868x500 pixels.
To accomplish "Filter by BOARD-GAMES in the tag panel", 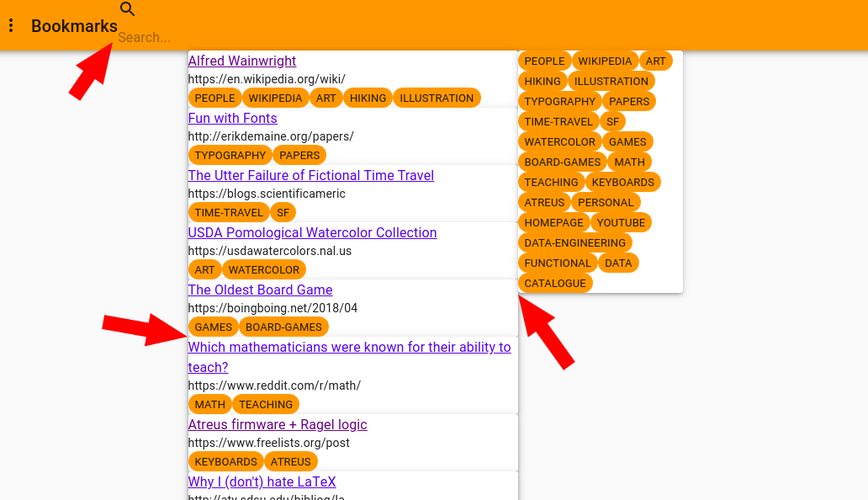I will pyautogui.click(x=563, y=162).
